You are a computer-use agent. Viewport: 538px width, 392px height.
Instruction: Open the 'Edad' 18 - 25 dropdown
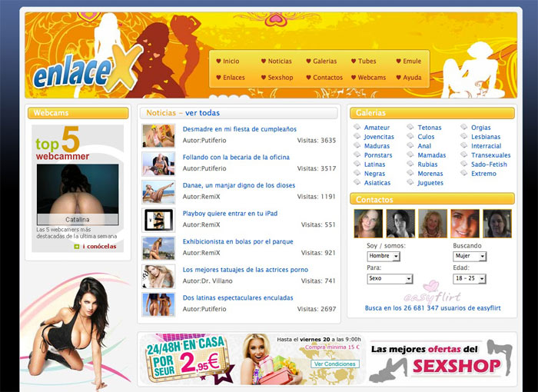(470, 279)
